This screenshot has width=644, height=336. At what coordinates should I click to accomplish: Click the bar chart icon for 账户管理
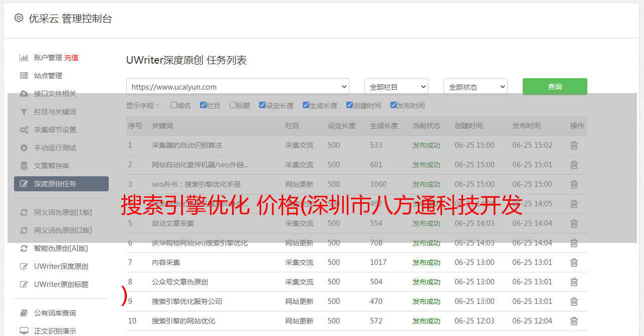tap(24, 58)
